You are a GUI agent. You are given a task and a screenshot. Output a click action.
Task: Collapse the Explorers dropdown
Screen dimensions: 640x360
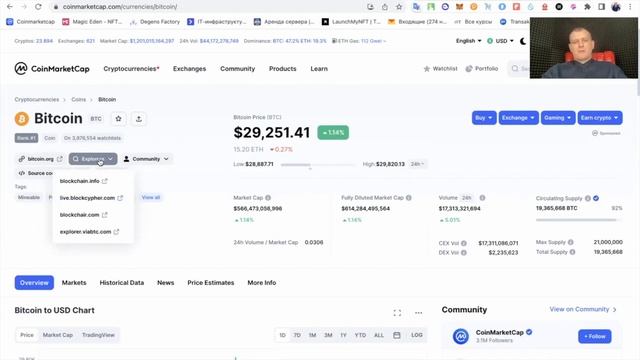tap(93, 159)
